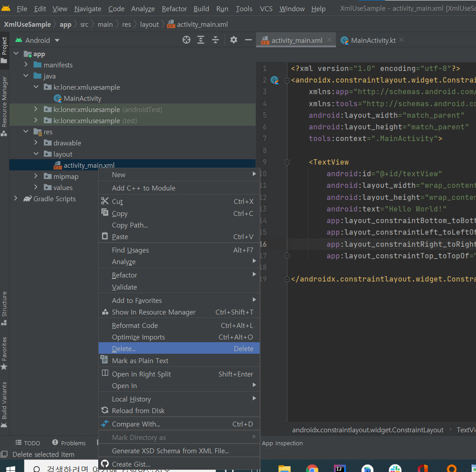
Task: Open Windows Start button on taskbar
Action: 11,469
